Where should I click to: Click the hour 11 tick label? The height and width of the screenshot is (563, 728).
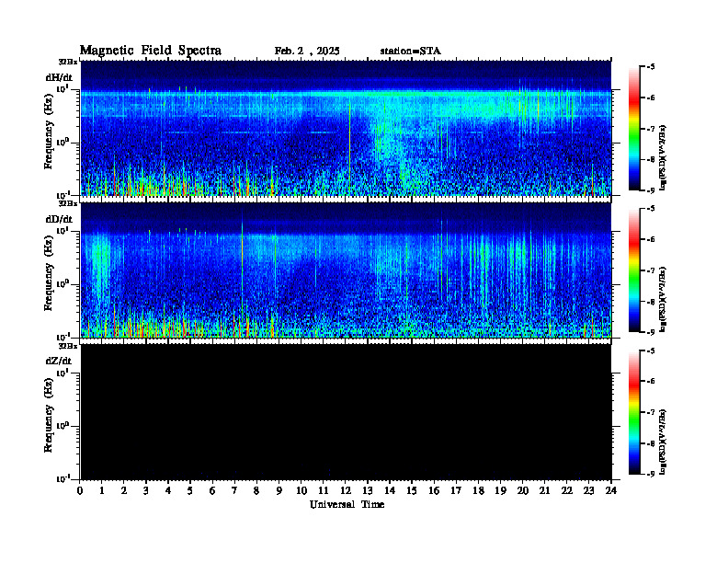click(324, 491)
